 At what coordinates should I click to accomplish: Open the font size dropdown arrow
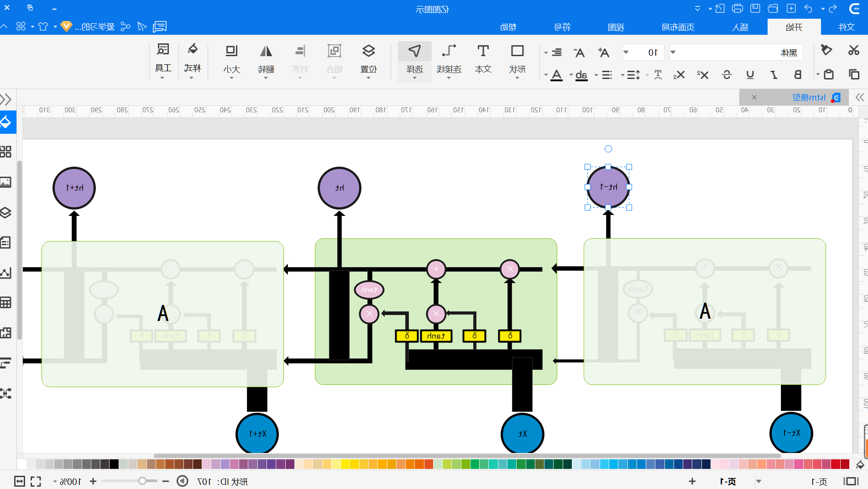tap(626, 52)
